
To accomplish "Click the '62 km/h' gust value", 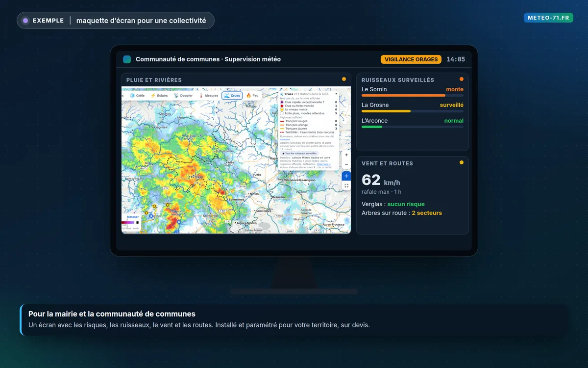I will pyautogui.click(x=381, y=180).
